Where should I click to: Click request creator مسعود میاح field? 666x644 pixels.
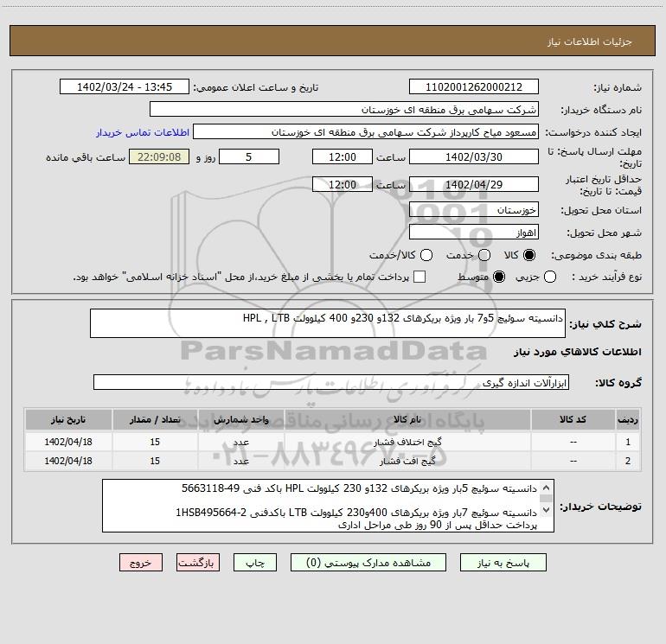pos(366,132)
